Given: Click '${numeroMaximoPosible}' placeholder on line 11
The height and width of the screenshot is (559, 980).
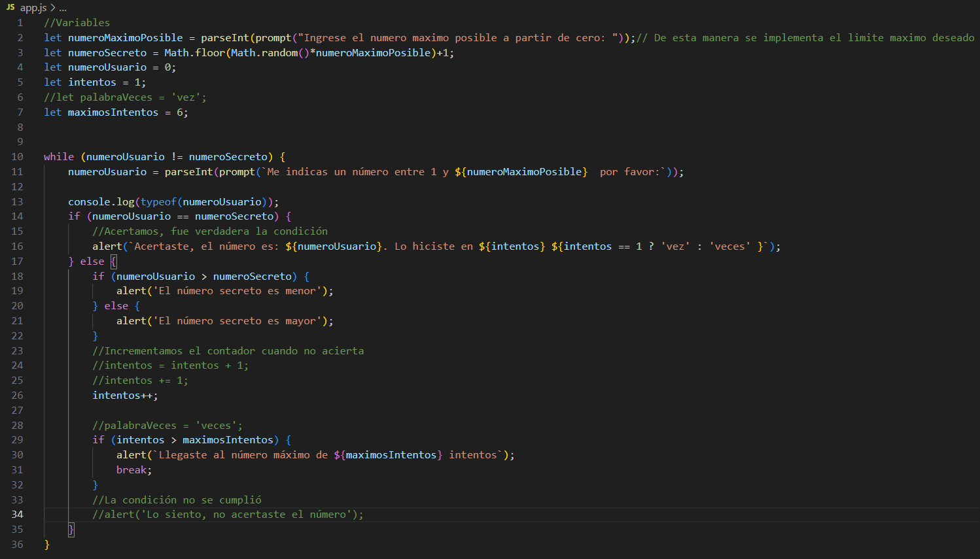Looking at the screenshot, I should [x=521, y=172].
